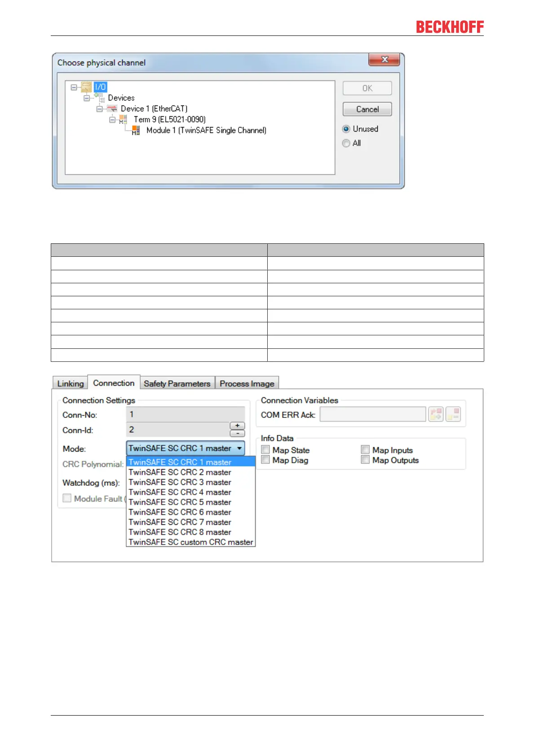Select the I/O tree item label
Viewport: 535px width, 756px height.
(100, 87)
